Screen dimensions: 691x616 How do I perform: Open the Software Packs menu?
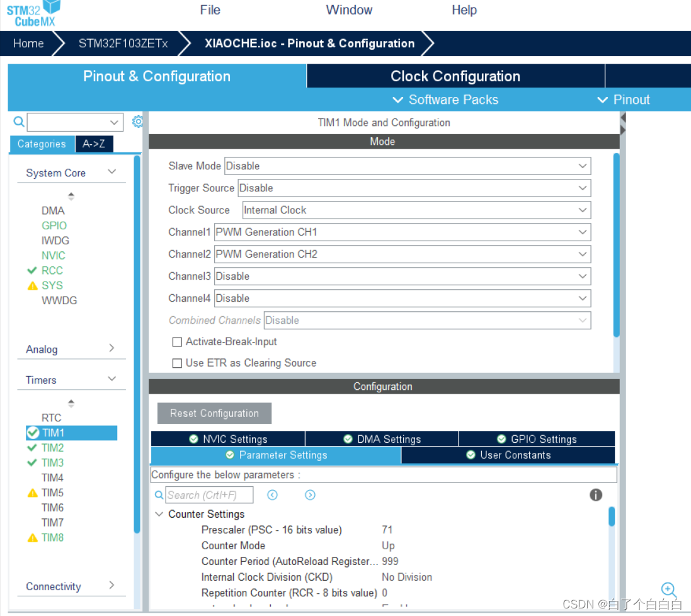point(445,100)
